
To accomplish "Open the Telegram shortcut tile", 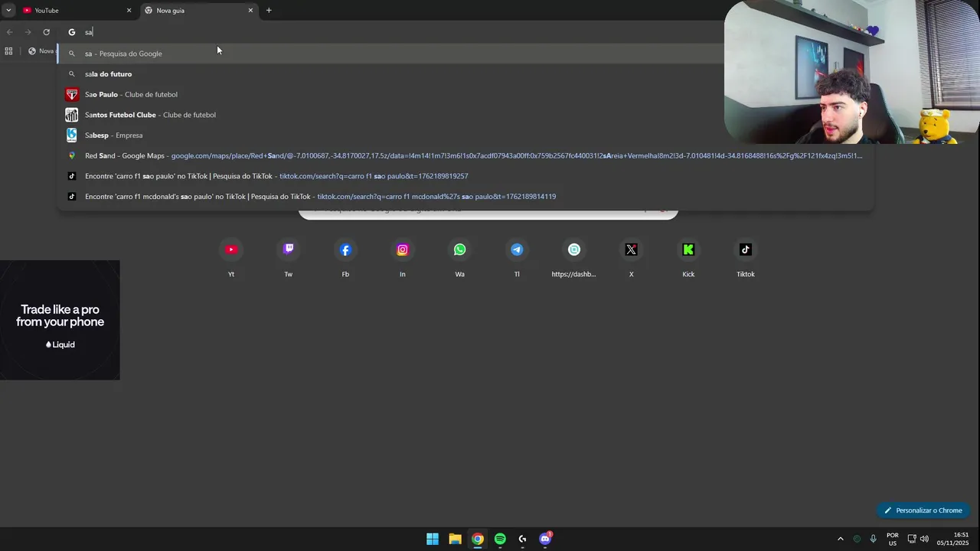I will (517, 258).
